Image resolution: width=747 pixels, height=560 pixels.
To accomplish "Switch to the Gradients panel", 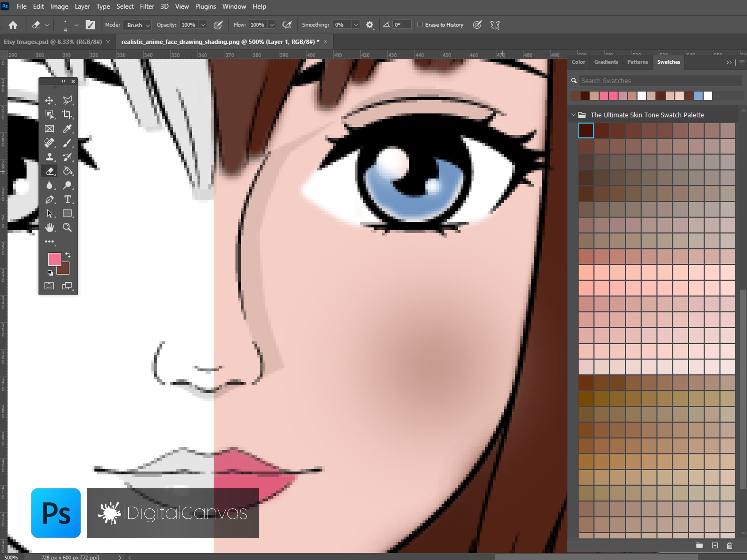I will [606, 62].
